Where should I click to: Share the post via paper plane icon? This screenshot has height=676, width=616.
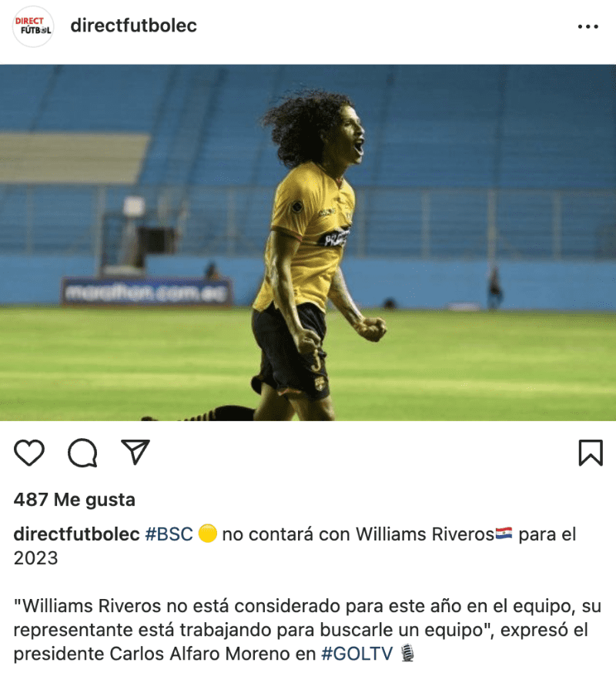click(136, 452)
